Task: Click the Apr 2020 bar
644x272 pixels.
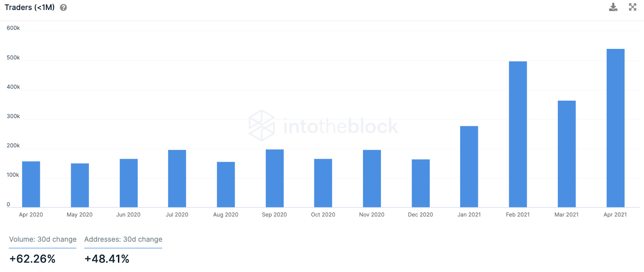Action: [x=31, y=184]
